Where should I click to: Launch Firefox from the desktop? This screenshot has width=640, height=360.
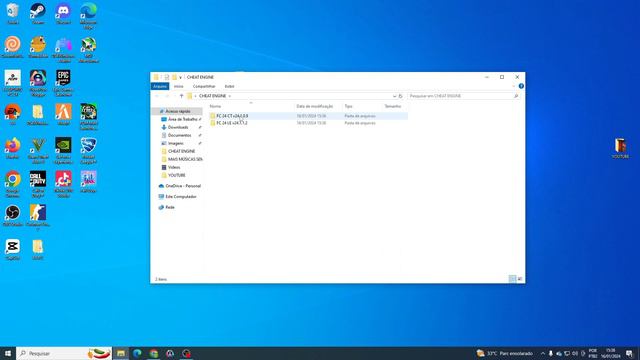point(13,148)
